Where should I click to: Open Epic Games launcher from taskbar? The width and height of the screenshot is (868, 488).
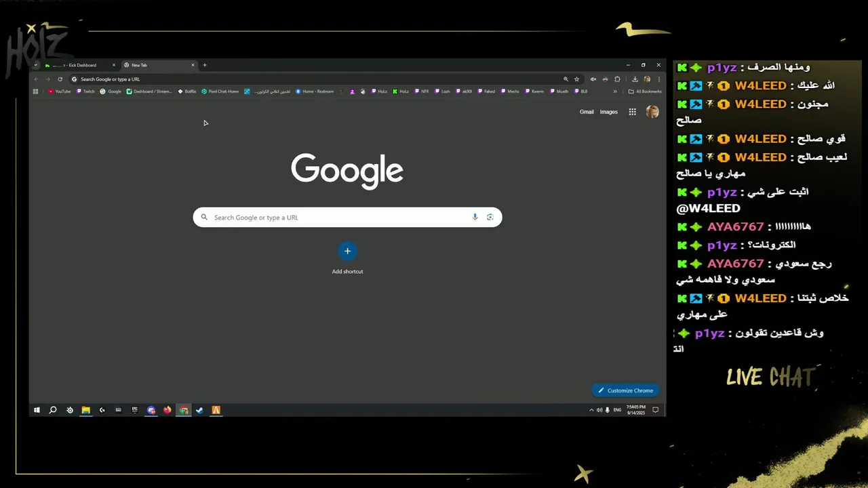134,410
